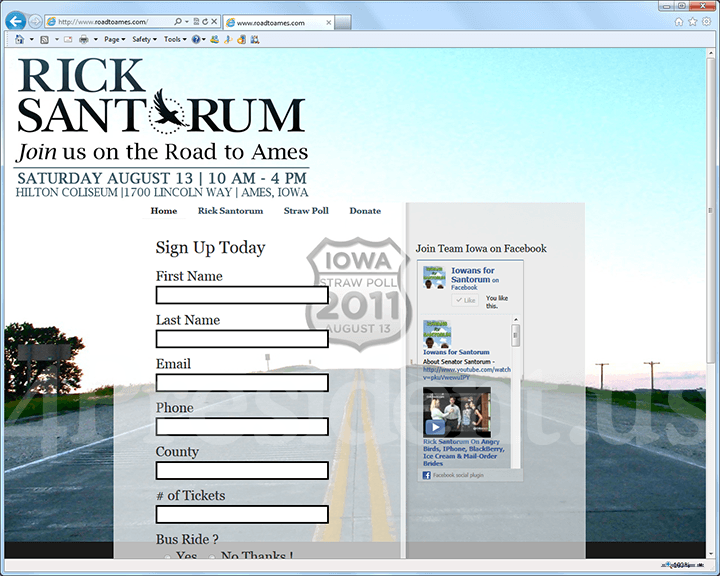Play the Rick Santorum video thumbnail

click(457, 412)
